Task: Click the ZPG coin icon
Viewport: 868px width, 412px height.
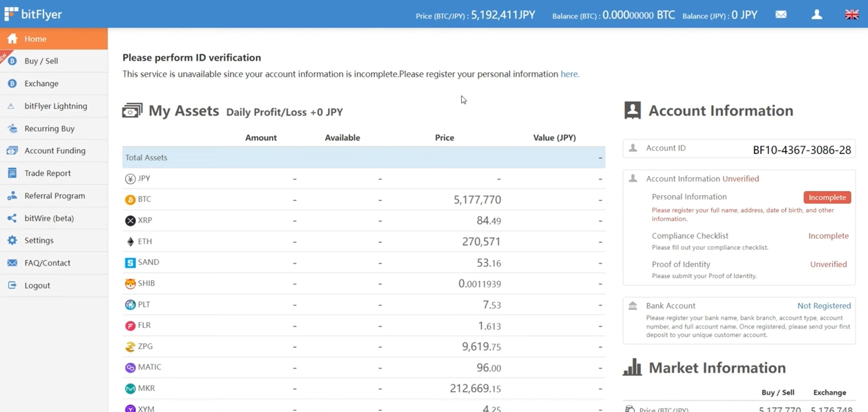Action: click(130, 346)
